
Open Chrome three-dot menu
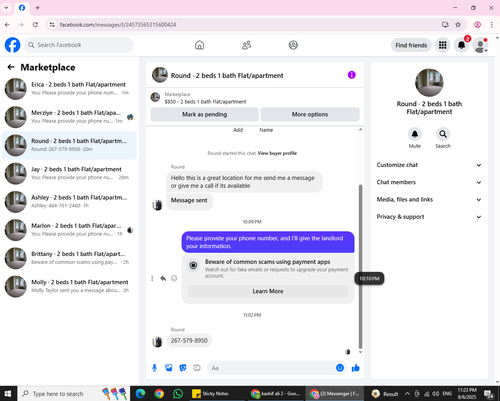[x=492, y=25]
